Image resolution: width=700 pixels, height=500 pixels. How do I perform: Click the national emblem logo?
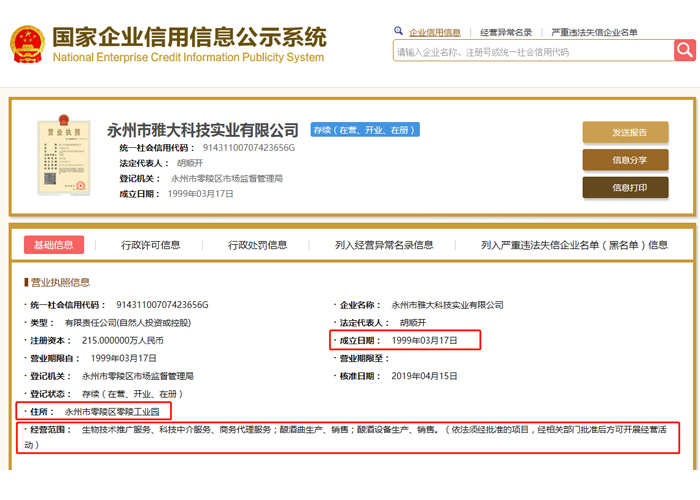(26, 45)
